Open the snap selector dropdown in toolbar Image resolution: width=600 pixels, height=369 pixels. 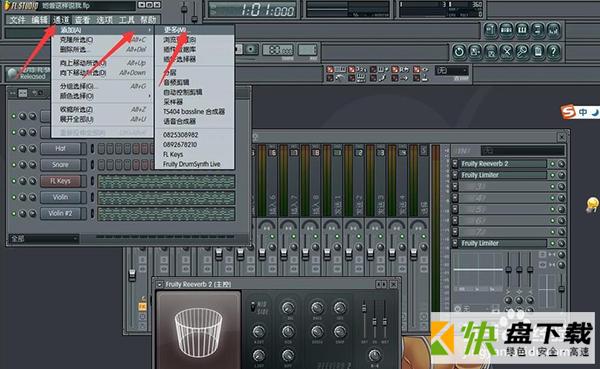pos(452,71)
